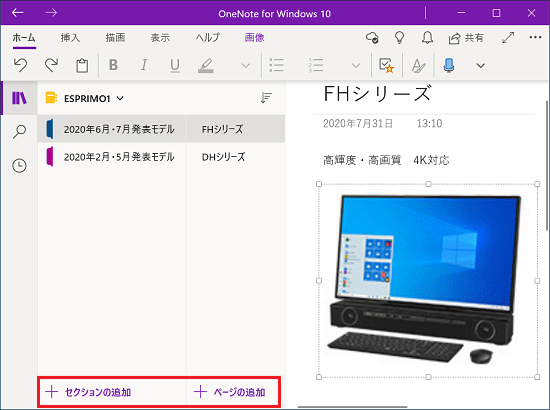Viewport: 550px width, 410px height.
Task: Click the text 高輝度・高画質 4K対応
Action: (386, 160)
